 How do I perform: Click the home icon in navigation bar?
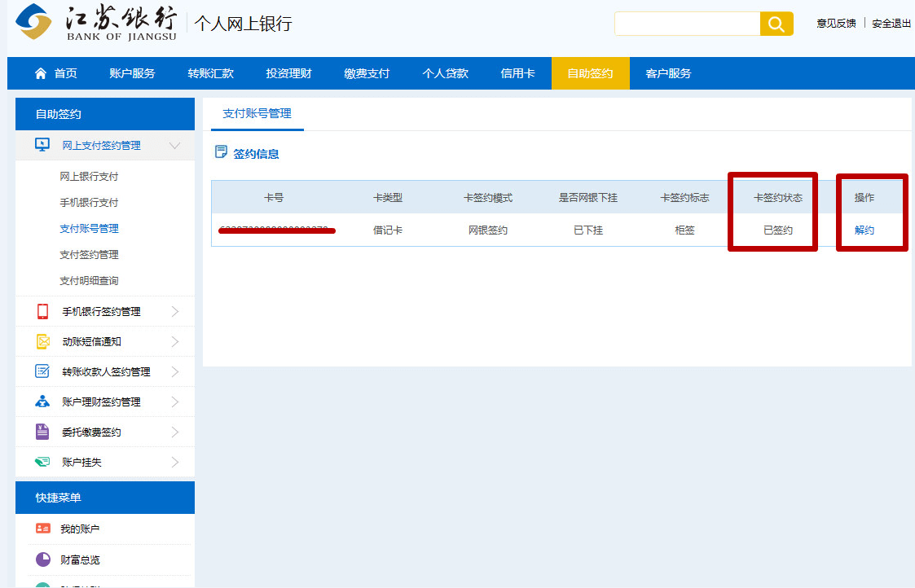(x=41, y=73)
